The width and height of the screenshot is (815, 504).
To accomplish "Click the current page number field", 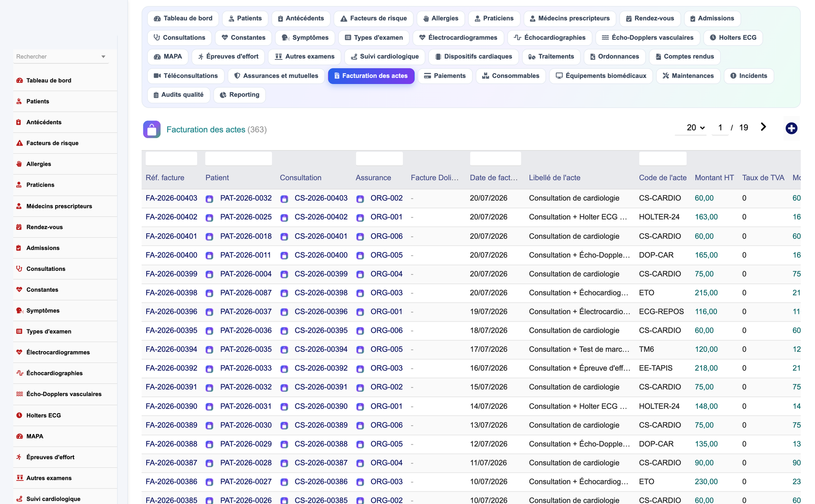I will click(x=720, y=128).
